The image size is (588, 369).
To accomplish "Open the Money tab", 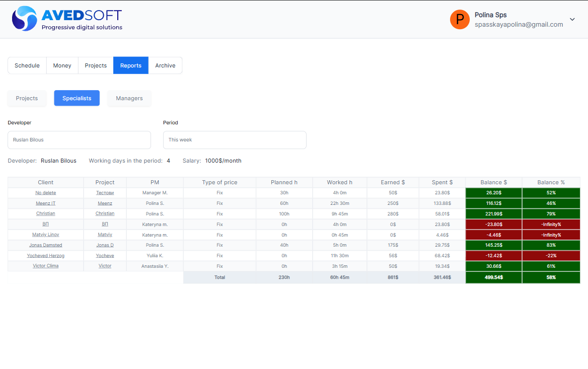I will (x=62, y=65).
